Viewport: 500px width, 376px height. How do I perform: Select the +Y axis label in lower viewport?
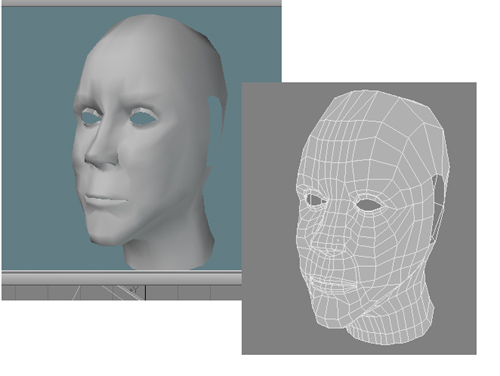tap(135, 289)
